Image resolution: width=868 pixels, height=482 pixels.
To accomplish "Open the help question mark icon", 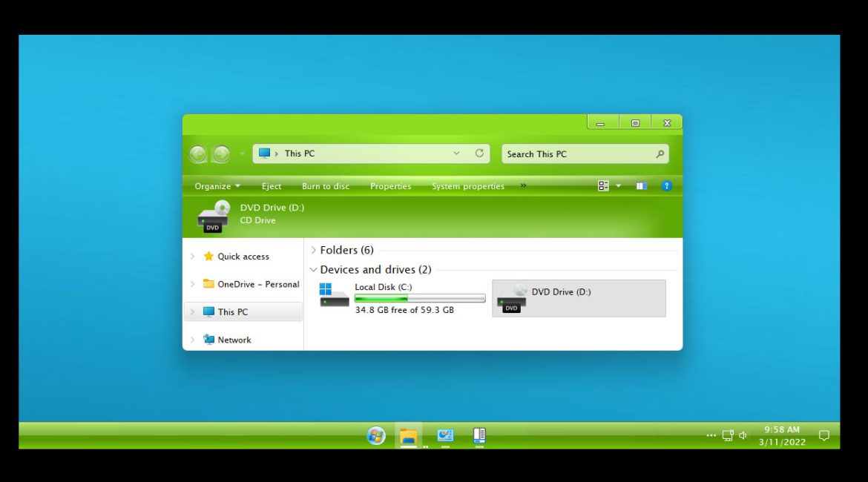I will [666, 186].
